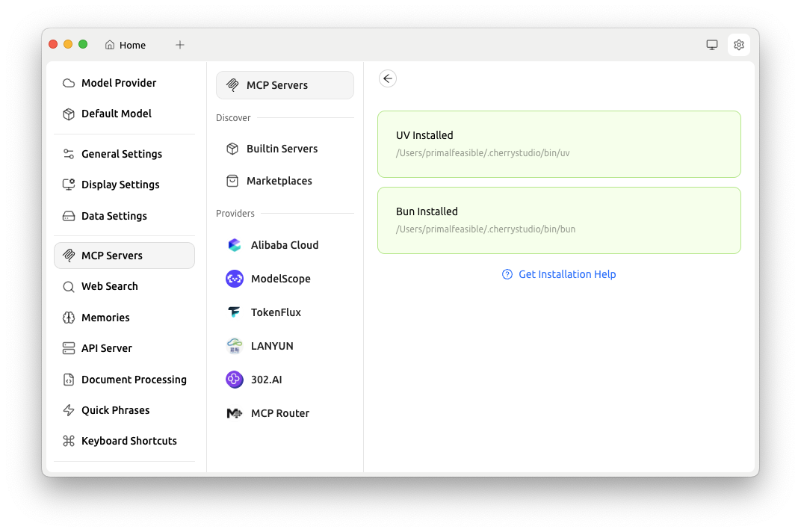Screen dimensions: 801x532
Task: Click the back arrow icon
Action: tap(387, 78)
